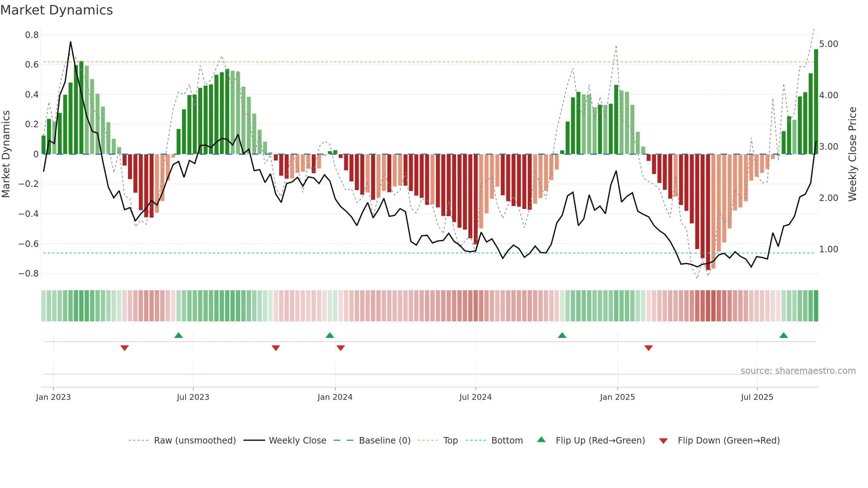Click the green flip-up triangle near October 2024
868x488 pixels.
coord(562,335)
